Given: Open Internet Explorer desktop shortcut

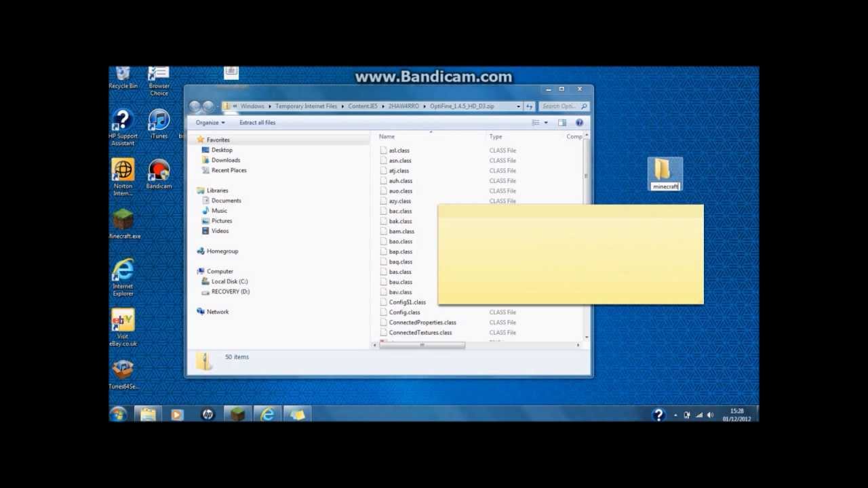Looking at the screenshot, I should click(x=123, y=277).
